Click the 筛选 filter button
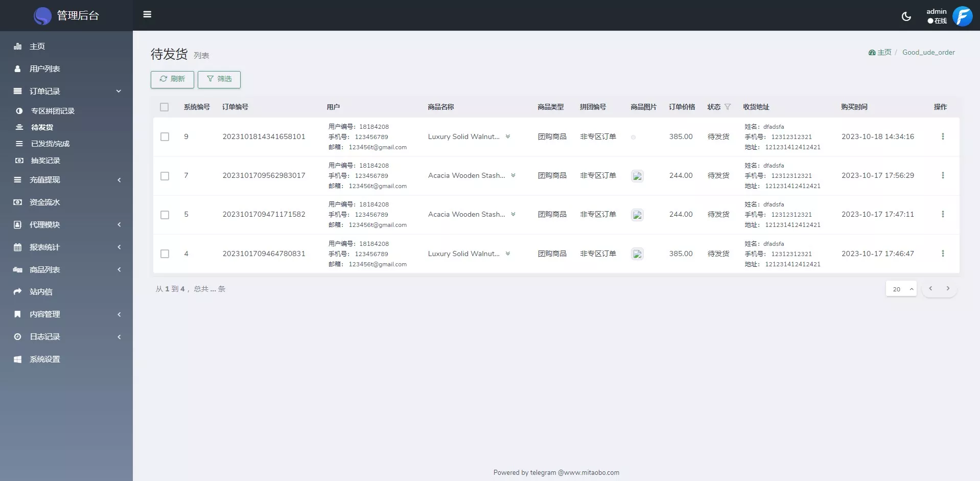 (219, 79)
